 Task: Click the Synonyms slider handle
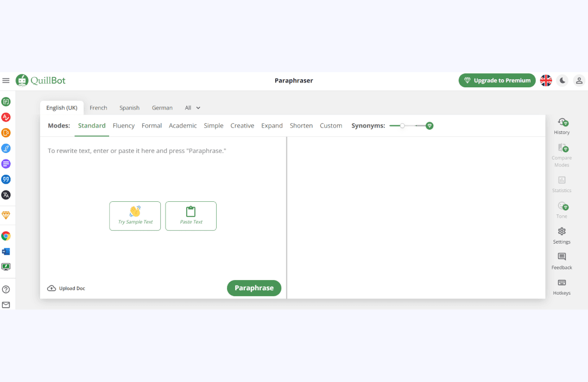click(402, 126)
